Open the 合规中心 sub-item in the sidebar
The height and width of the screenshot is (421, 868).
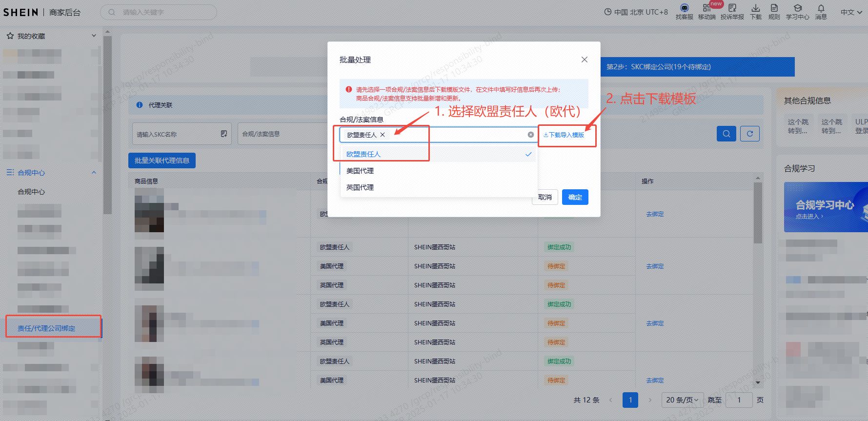31,192
